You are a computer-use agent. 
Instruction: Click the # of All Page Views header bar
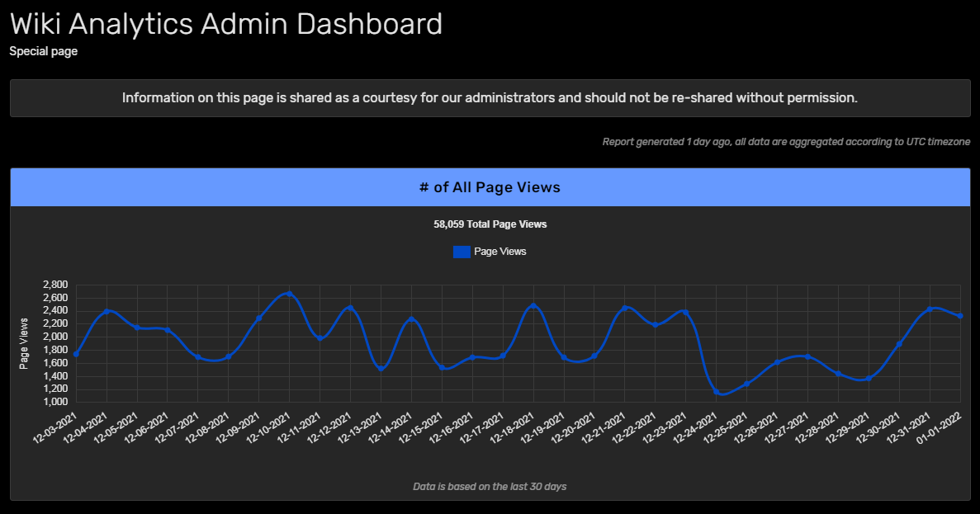coord(490,186)
